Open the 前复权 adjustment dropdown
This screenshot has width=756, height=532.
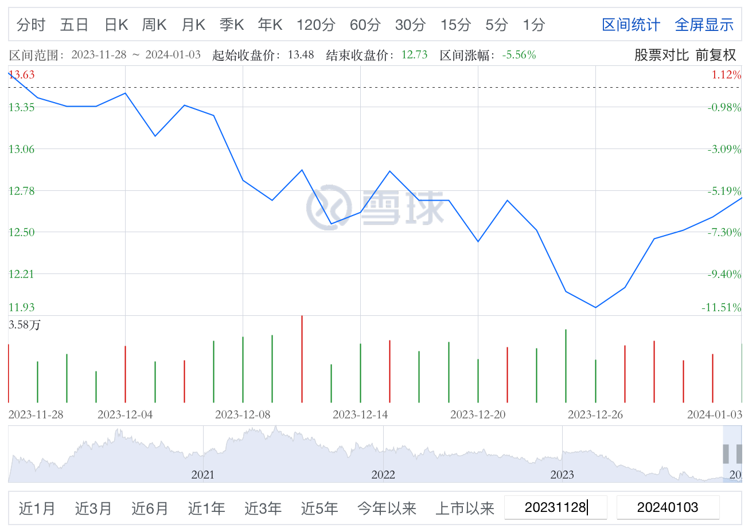click(715, 55)
